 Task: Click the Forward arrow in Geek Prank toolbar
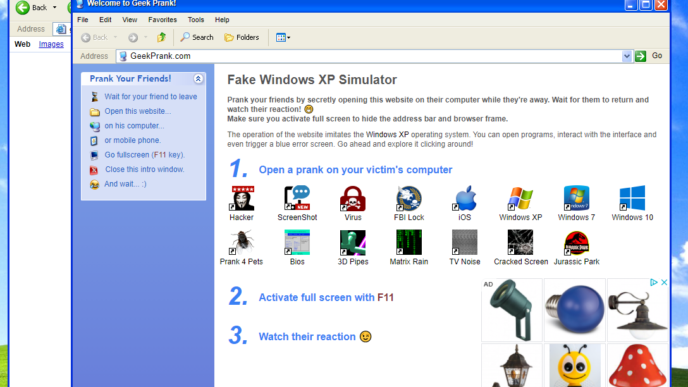tap(133, 38)
